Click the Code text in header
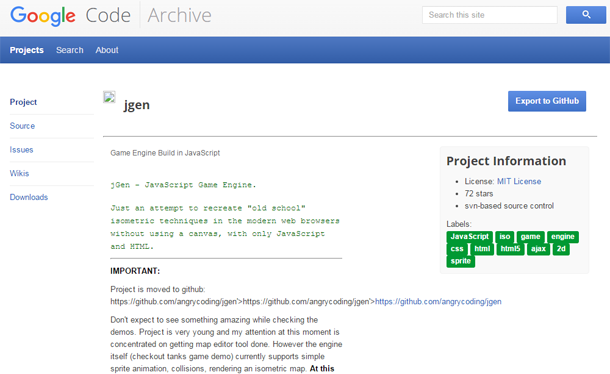Screen dimensions: 610x374 pos(108,16)
